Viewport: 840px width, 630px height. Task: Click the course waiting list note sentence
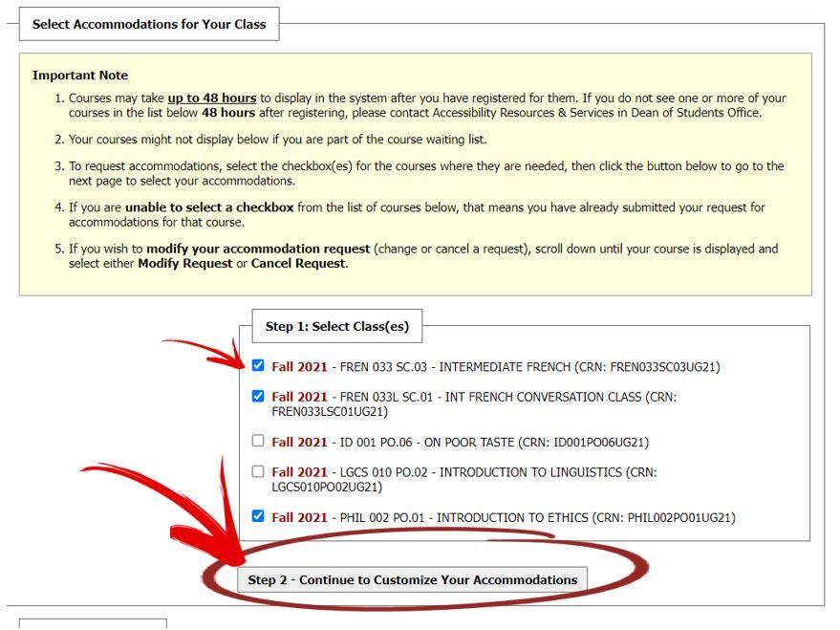[277, 140]
